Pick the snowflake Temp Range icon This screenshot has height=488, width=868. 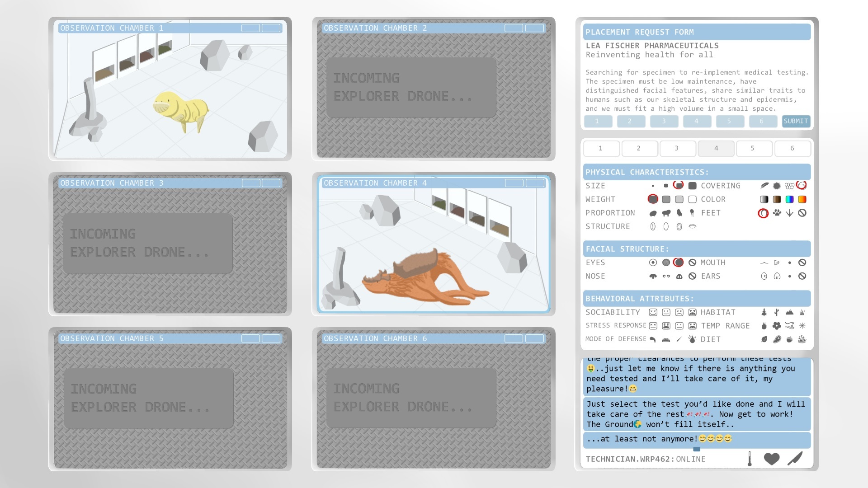coord(802,326)
